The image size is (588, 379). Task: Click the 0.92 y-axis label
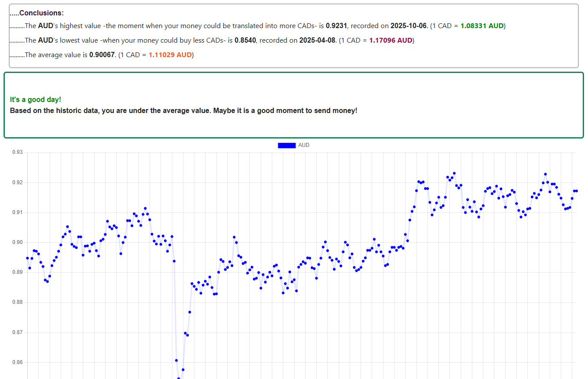point(17,182)
